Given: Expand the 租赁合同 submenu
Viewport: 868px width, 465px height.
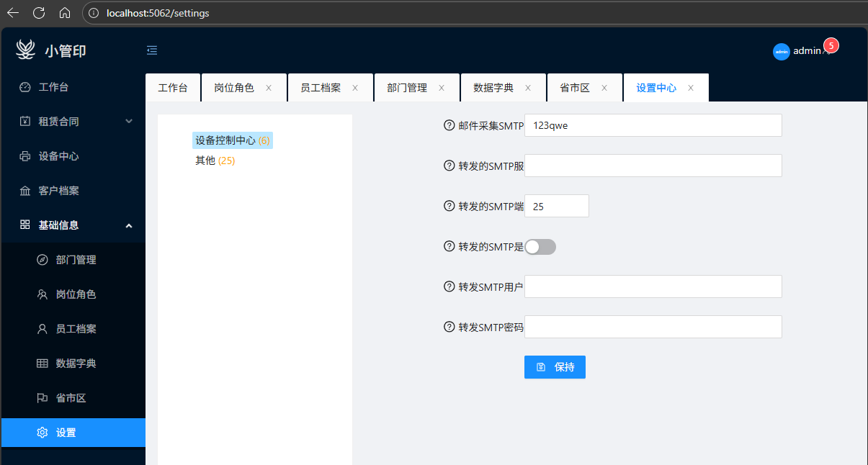Looking at the screenshot, I should pyautogui.click(x=73, y=122).
